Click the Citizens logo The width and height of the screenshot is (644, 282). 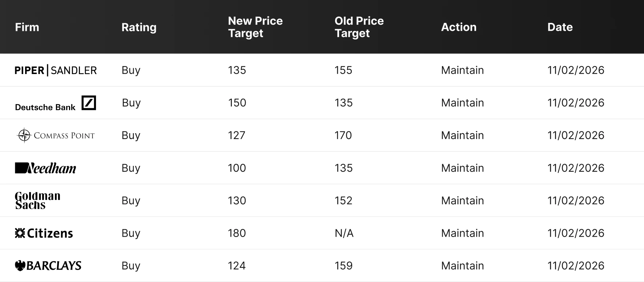tap(44, 233)
